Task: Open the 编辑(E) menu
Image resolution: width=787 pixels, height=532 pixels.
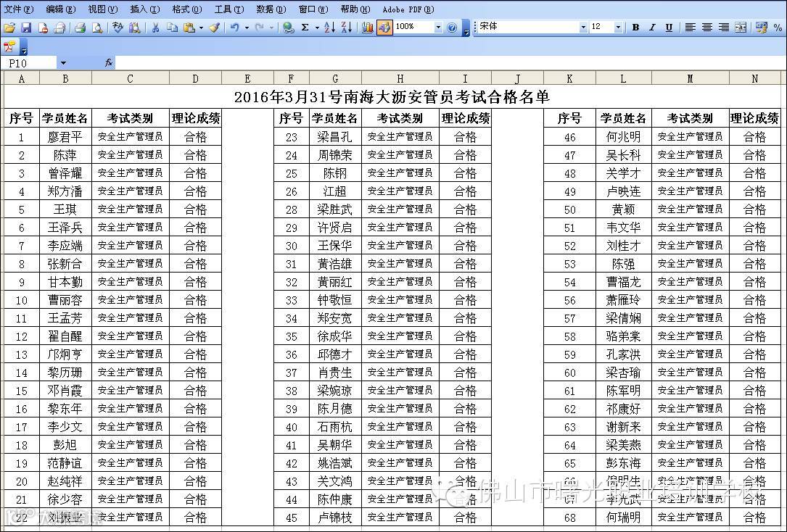Action: click(61, 9)
